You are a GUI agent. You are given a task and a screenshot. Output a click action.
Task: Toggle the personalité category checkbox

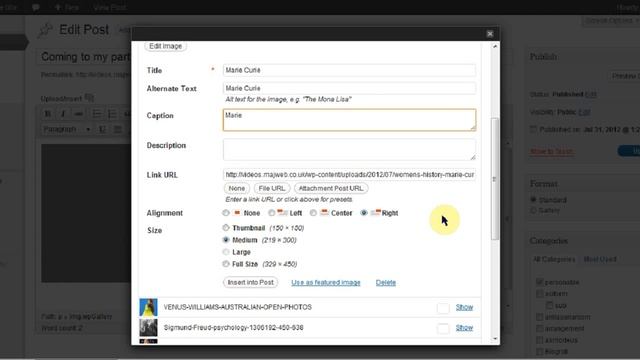coord(540,282)
